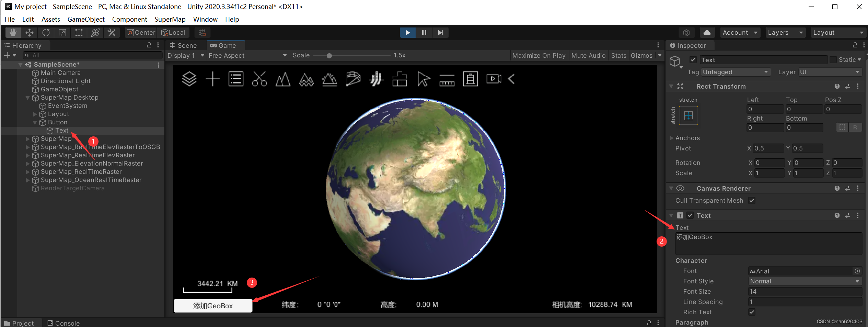The height and width of the screenshot is (327, 868).
Task: Select the Move tool in the Unity toolbar
Action: 30,32
